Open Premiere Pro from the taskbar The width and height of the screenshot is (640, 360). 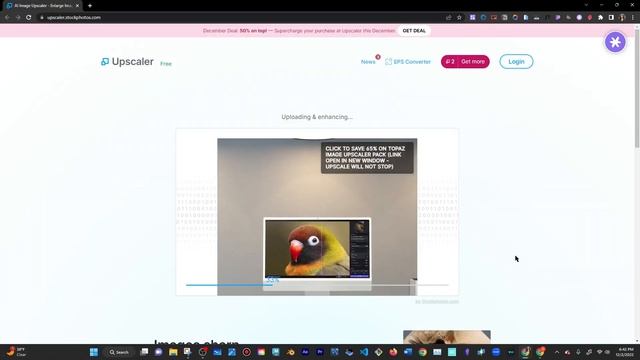click(x=320, y=352)
